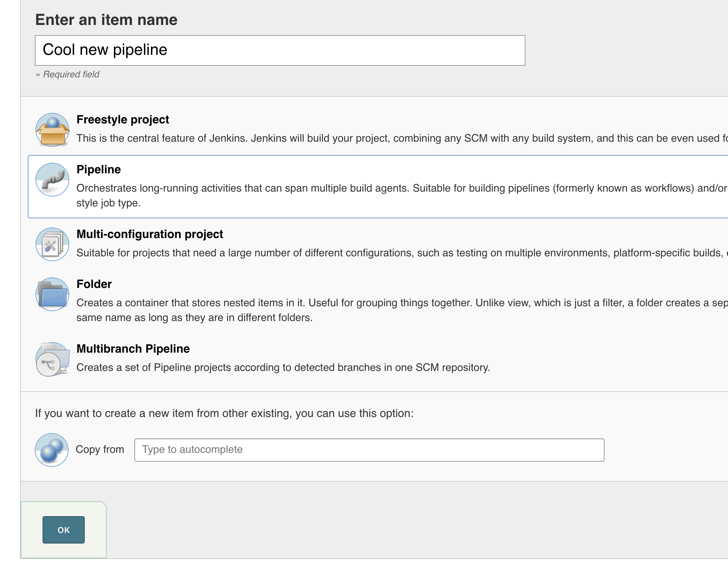728x578 pixels.
Task: Click the Multi-configuration project tools icon
Action: click(52, 244)
